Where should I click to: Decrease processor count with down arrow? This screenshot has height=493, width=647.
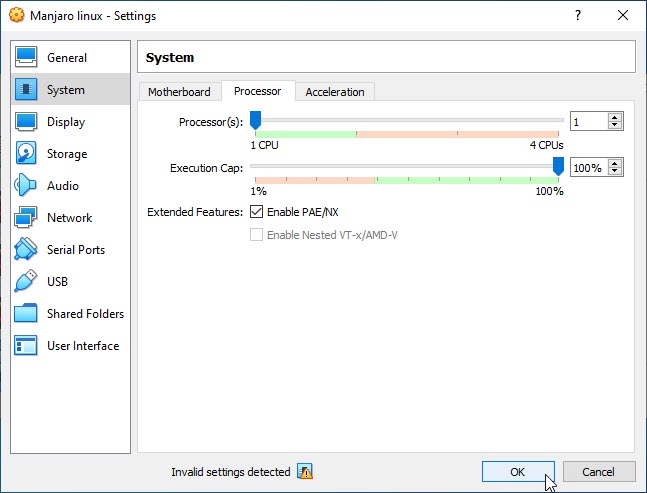pyautogui.click(x=615, y=125)
